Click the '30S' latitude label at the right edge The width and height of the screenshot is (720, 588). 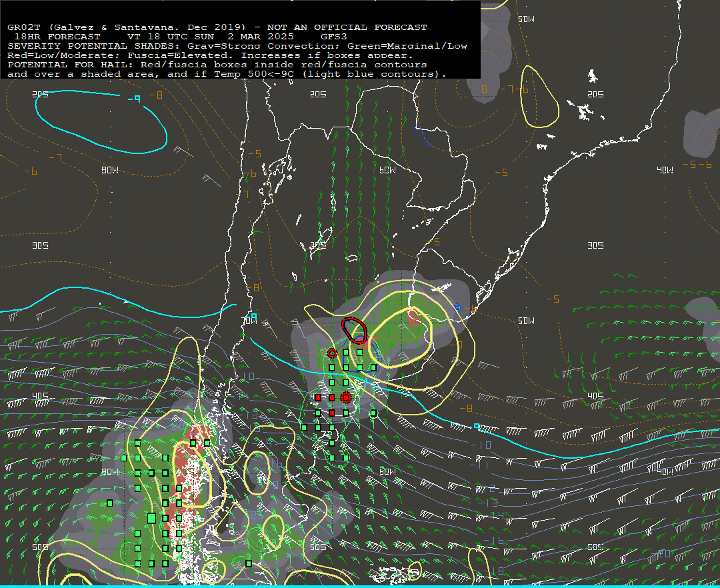click(595, 245)
